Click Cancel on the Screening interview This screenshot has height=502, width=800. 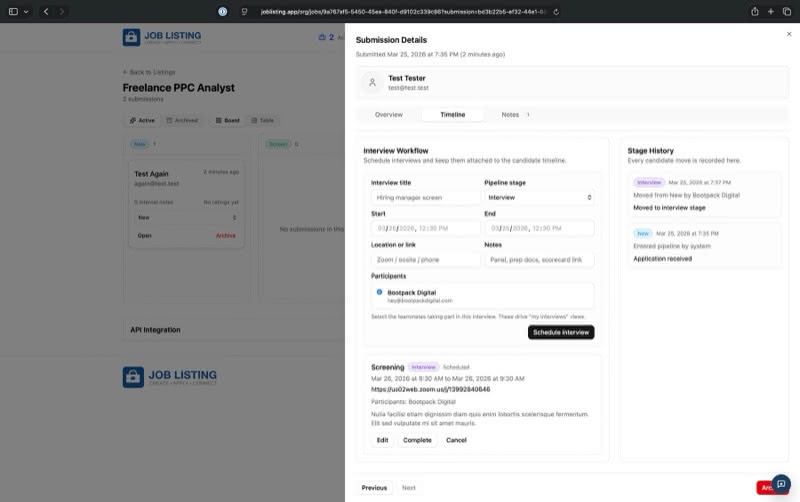456,440
